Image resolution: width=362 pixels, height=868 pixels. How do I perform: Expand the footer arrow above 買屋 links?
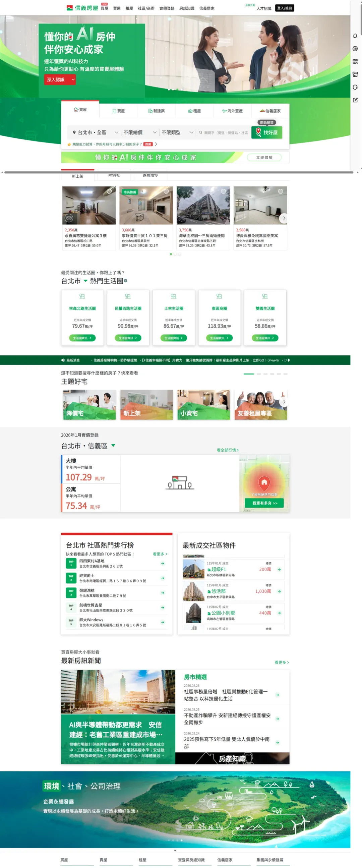tap(175, 850)
